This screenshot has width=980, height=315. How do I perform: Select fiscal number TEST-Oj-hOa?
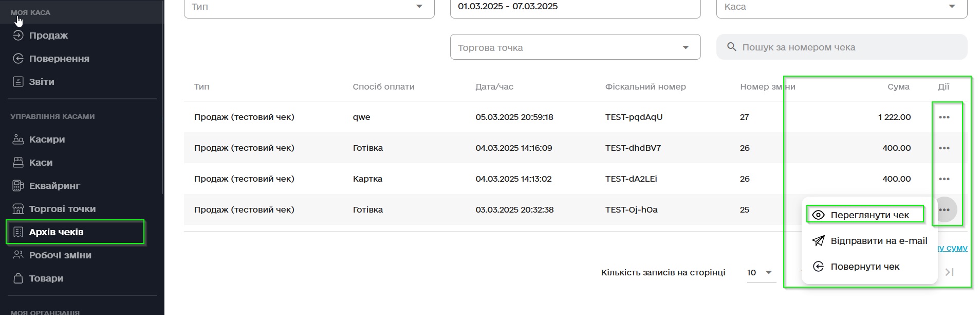point(631,210)
